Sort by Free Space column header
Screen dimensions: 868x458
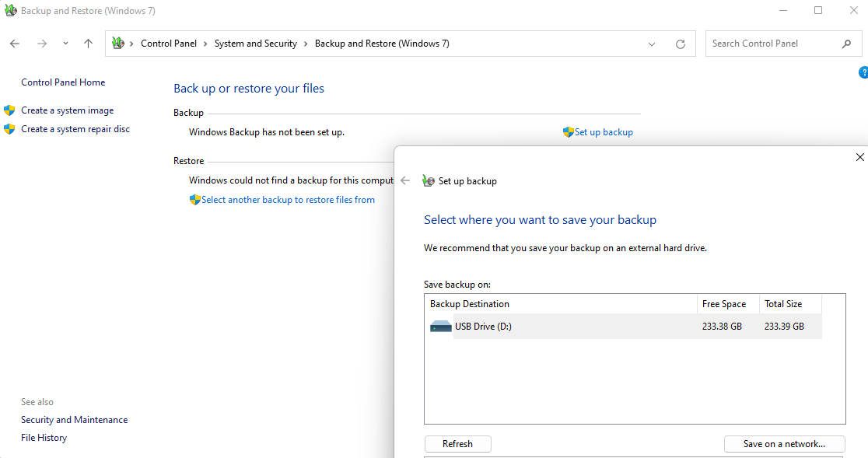pos(723,304)
